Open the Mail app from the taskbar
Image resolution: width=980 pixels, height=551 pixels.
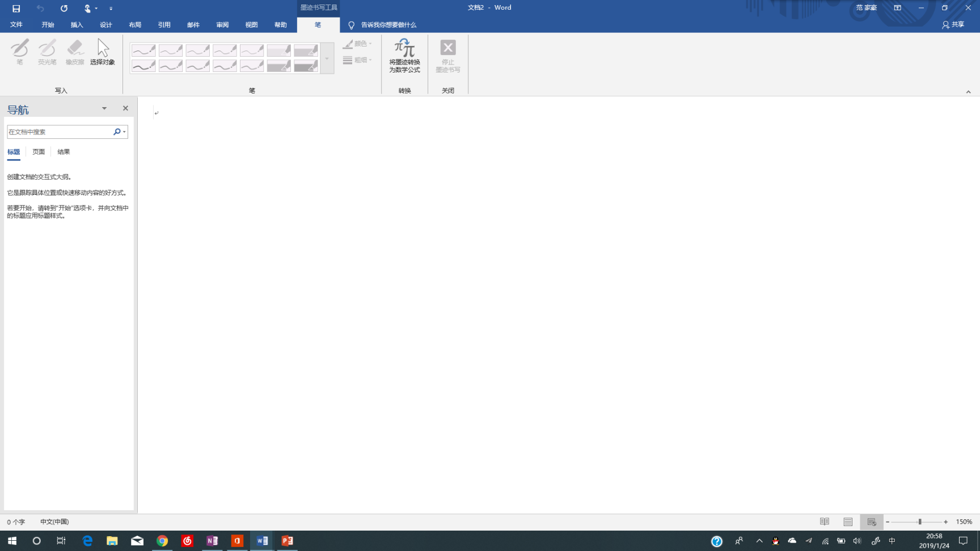137,541
